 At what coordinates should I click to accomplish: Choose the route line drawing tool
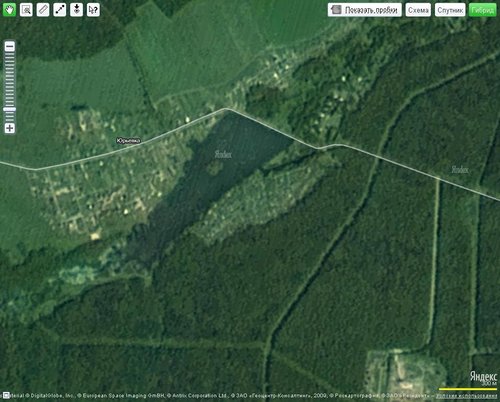[60, 10]
